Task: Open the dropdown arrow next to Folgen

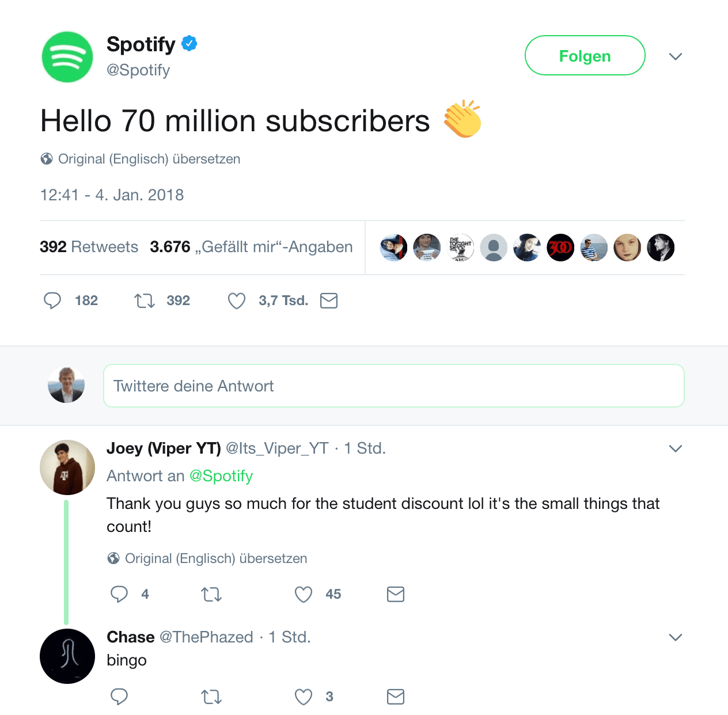Action: 676,56
